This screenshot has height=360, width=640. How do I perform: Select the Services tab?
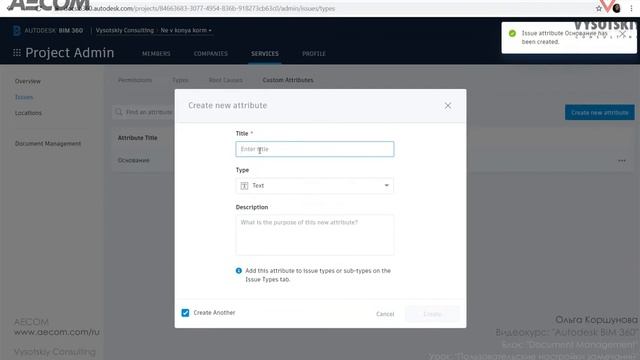click(x=264, y=53)
